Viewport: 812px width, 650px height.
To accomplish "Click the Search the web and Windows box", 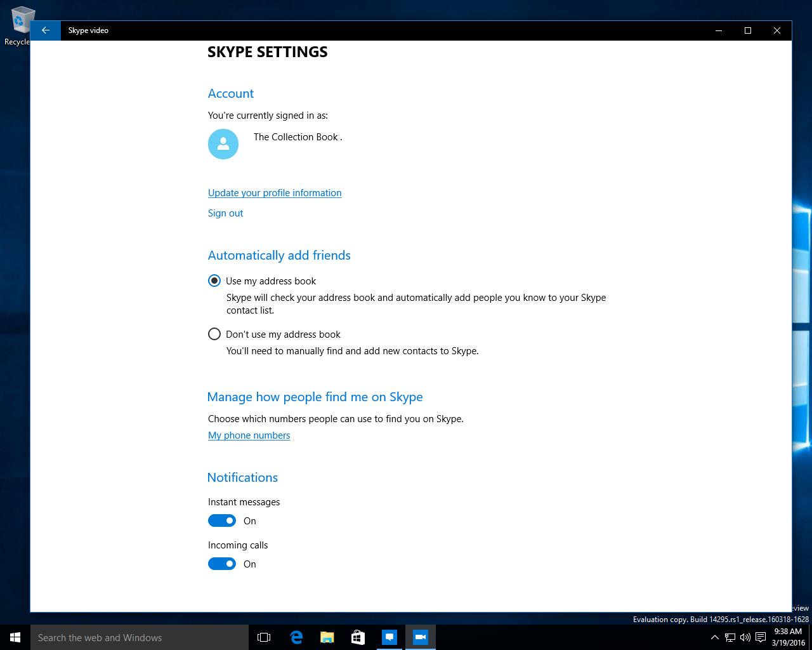I will (140, 637).
